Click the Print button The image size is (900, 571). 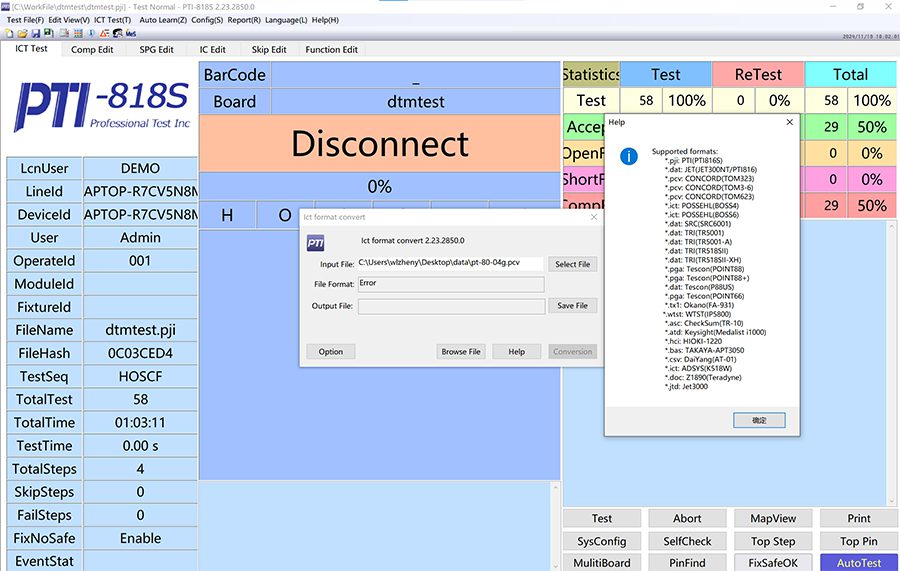pyautogui.click(x=859, y=518)
